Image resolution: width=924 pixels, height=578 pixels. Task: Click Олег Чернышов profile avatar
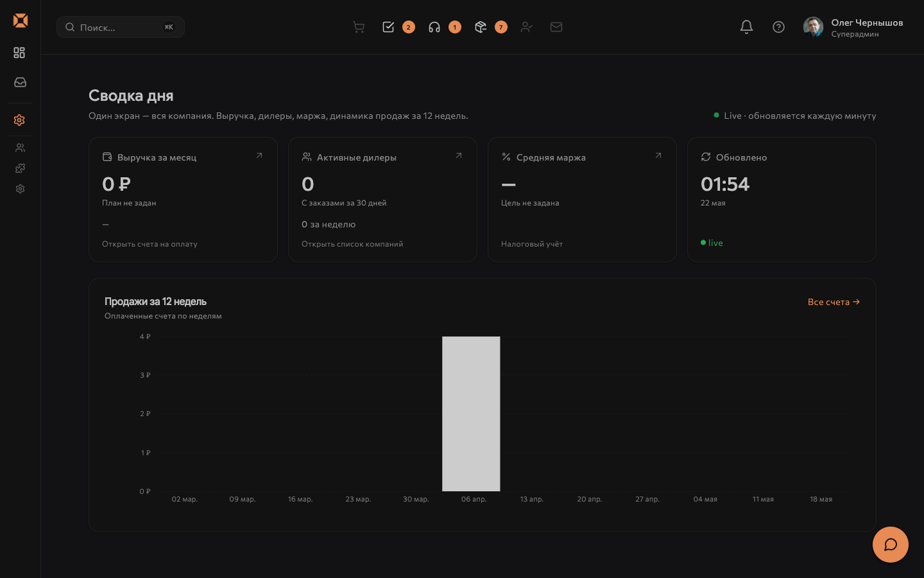[813, 27]
